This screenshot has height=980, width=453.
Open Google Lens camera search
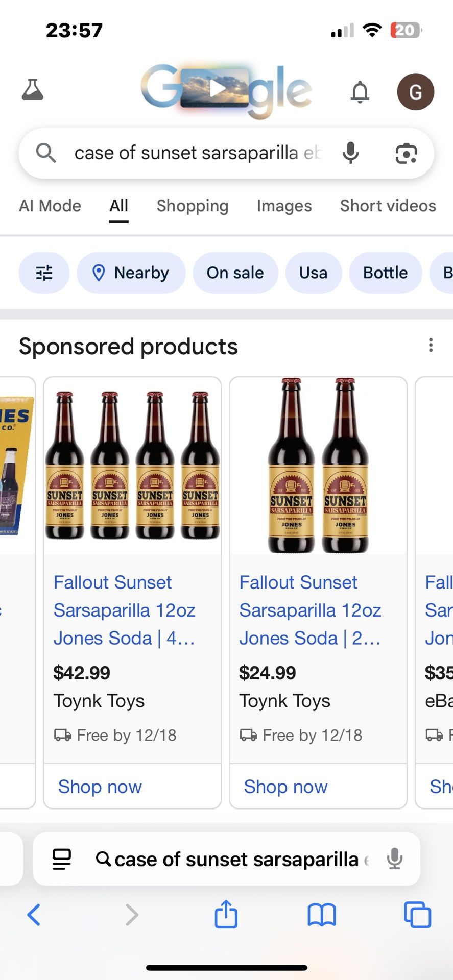[405, 153]
